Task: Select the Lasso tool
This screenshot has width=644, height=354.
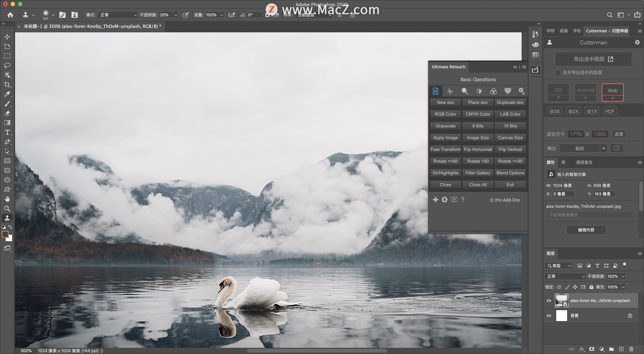Action: click(7, 65)
